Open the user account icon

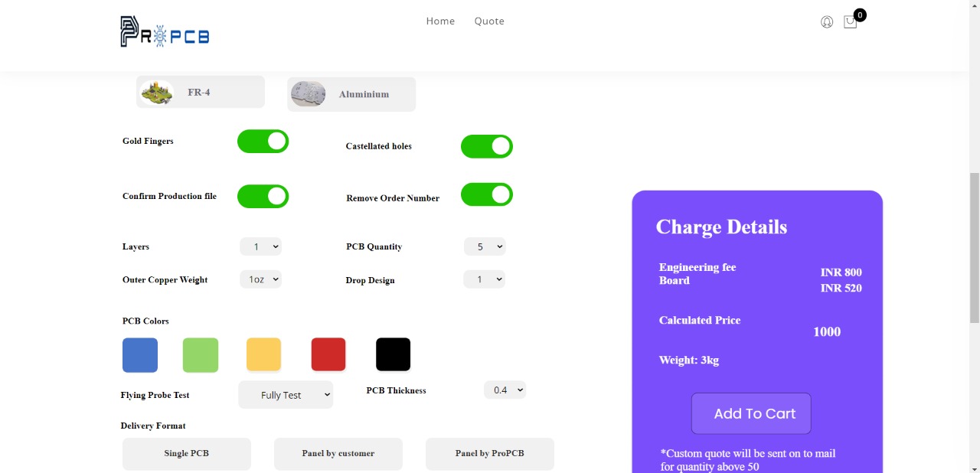click(x=827, y=22)
